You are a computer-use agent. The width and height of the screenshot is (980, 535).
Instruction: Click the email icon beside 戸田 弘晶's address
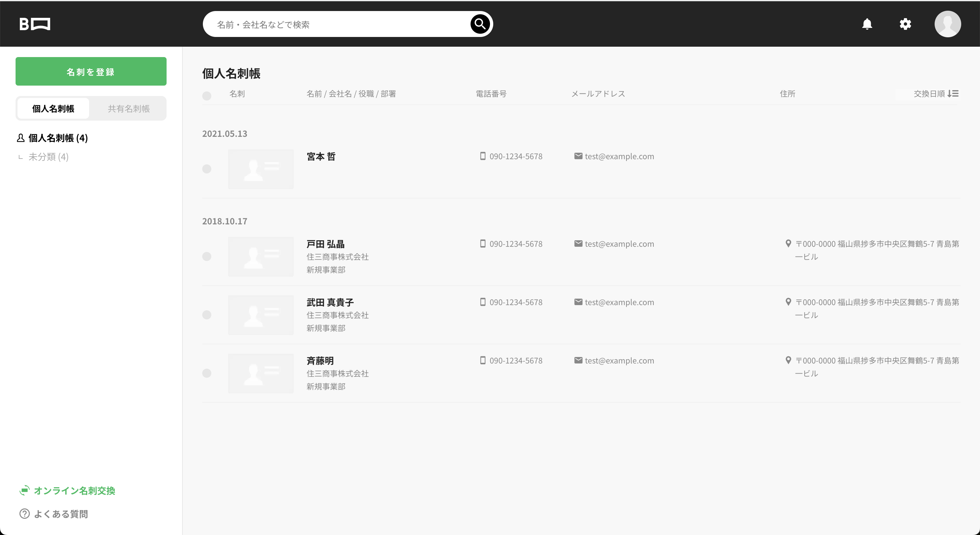point(578,244)
